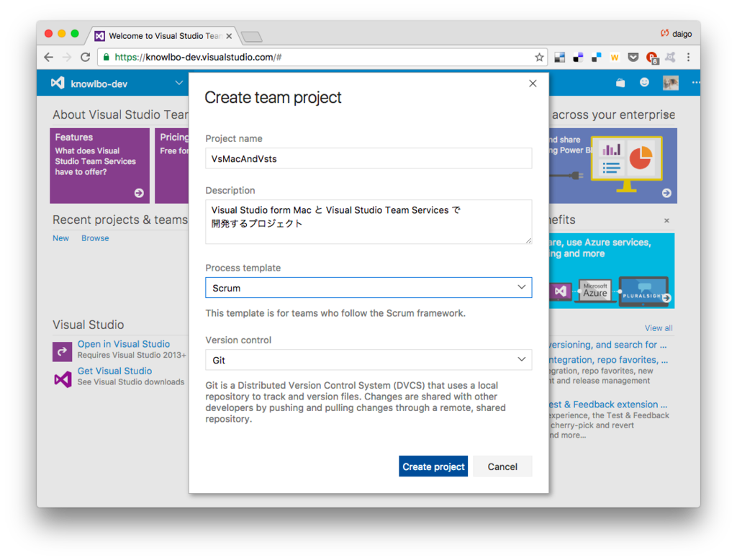Click the Visual Studio logo in the header
Viewport: 737px width, 560px height.
pyautogui.click(x=58, y=83)
